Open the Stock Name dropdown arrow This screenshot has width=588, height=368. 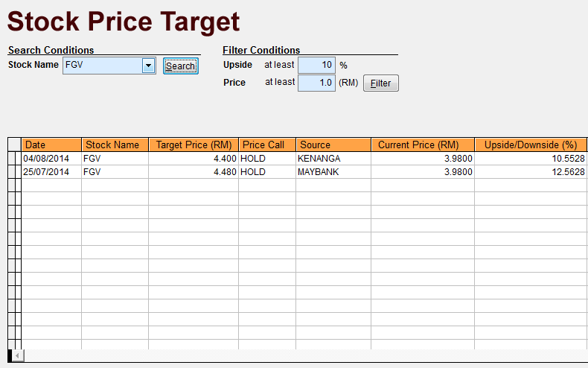[x=149, y=66]
